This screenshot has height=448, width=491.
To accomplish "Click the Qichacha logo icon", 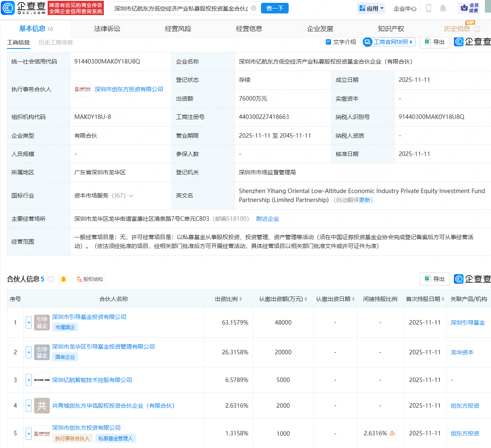I will (8, 8).
